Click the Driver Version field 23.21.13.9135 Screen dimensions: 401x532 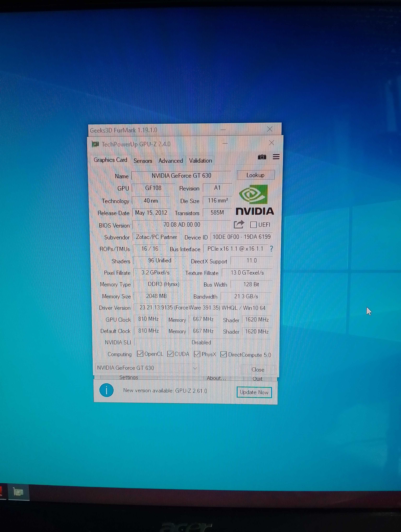pyautogui.click(x=202, y=308)
